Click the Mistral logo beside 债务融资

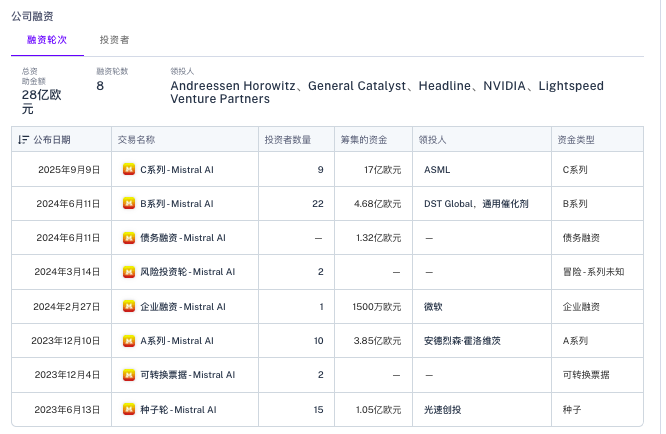click(129, 238)
